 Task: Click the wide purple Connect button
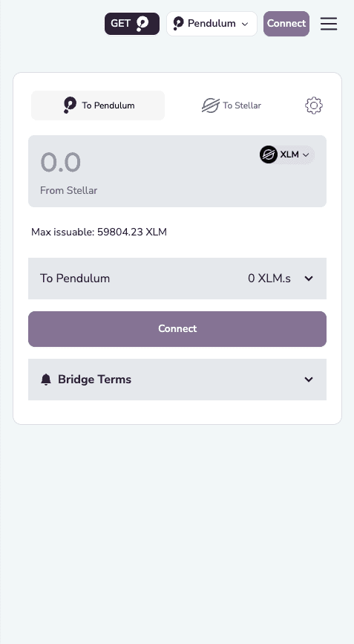pos(177,329)
